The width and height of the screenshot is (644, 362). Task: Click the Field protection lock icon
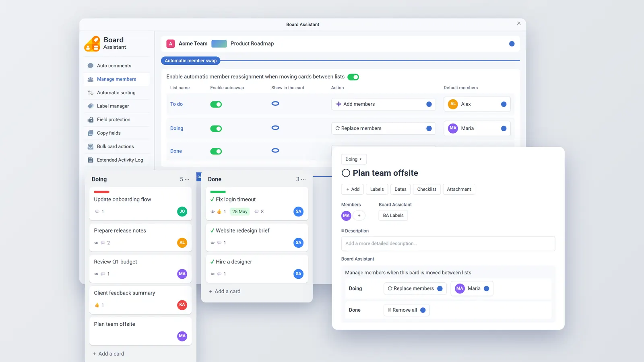pos(91,119)
